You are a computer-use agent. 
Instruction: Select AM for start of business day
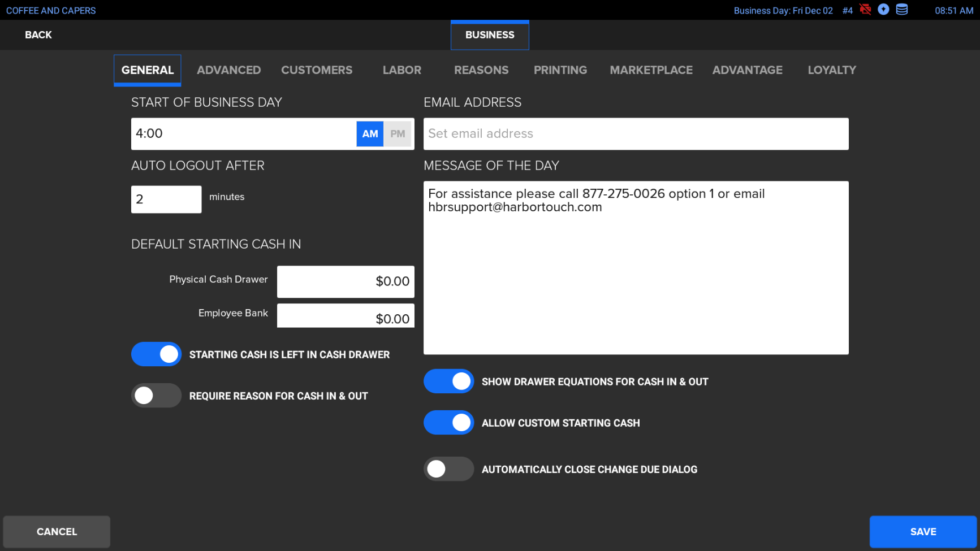[370, 134]
